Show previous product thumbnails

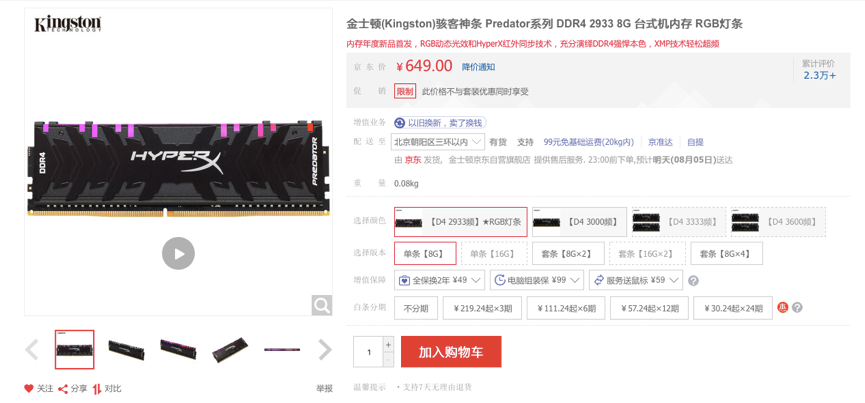32,350
